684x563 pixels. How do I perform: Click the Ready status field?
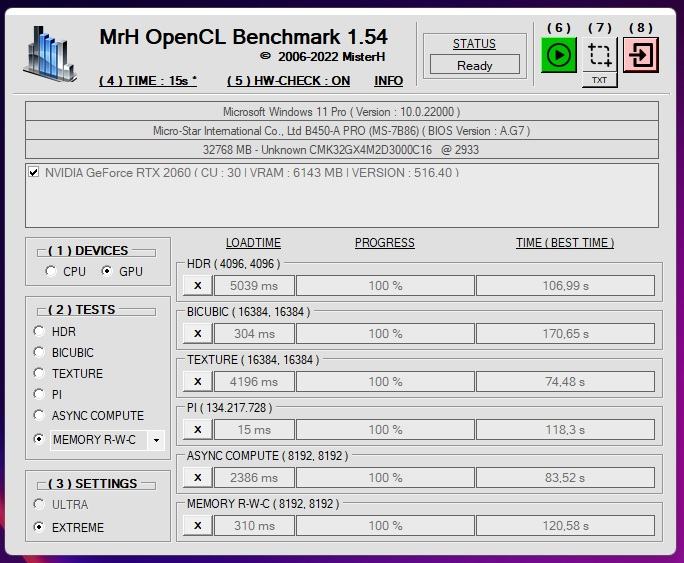475,65
